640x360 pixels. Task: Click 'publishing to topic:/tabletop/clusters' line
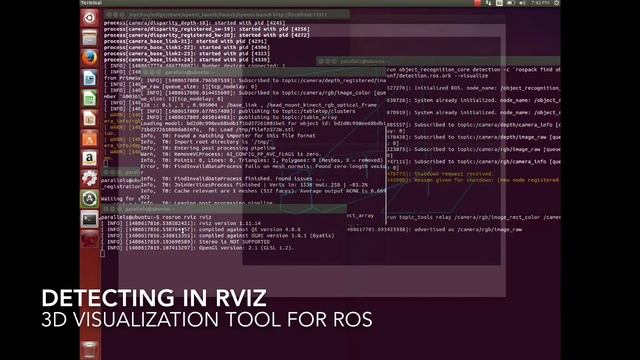(x=248, y=111)
